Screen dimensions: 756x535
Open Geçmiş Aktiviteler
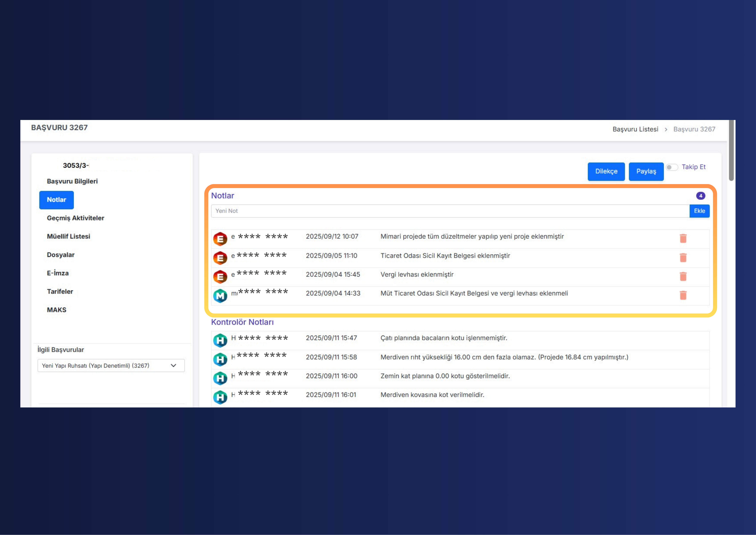75,218
